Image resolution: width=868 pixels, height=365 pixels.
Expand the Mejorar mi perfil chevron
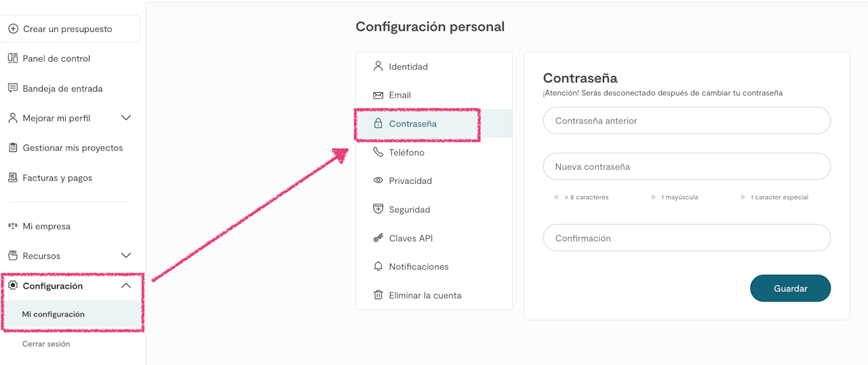(x=125, y=118)
